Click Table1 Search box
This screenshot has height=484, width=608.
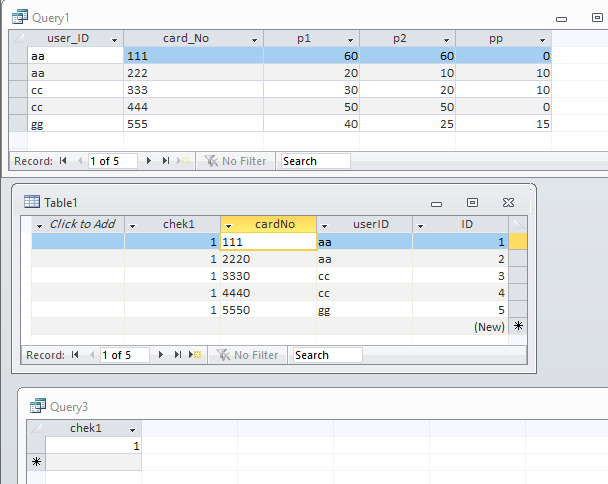tap(327, 355)
